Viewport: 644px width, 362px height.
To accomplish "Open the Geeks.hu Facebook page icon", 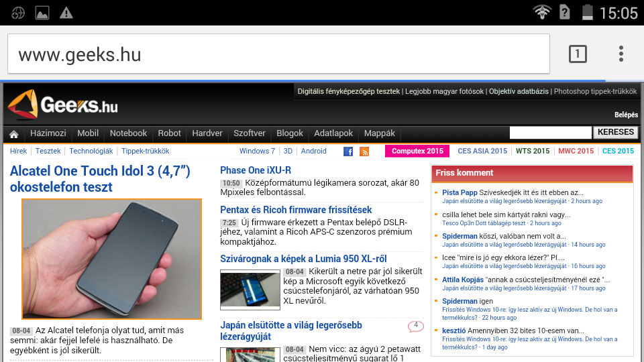I will pyautogui.click(x=348, y=152).
